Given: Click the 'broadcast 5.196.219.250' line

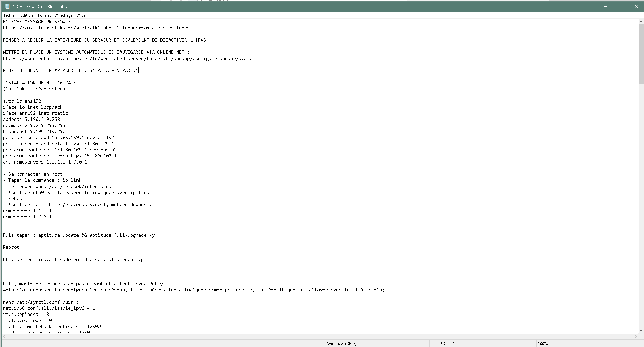Looking at the screenshot, I should [x=34, y=132].
